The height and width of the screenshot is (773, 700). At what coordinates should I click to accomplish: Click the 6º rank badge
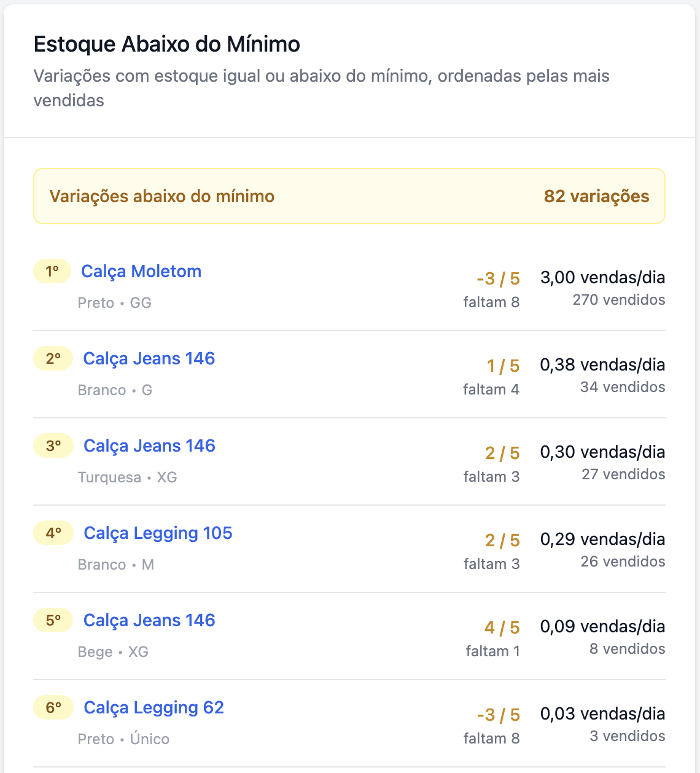coord(53,708)
